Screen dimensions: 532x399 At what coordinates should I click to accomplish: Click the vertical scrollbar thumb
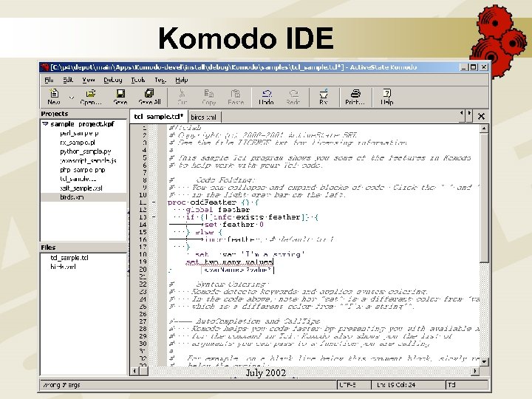pyautogui.click(x=484, y=197)
